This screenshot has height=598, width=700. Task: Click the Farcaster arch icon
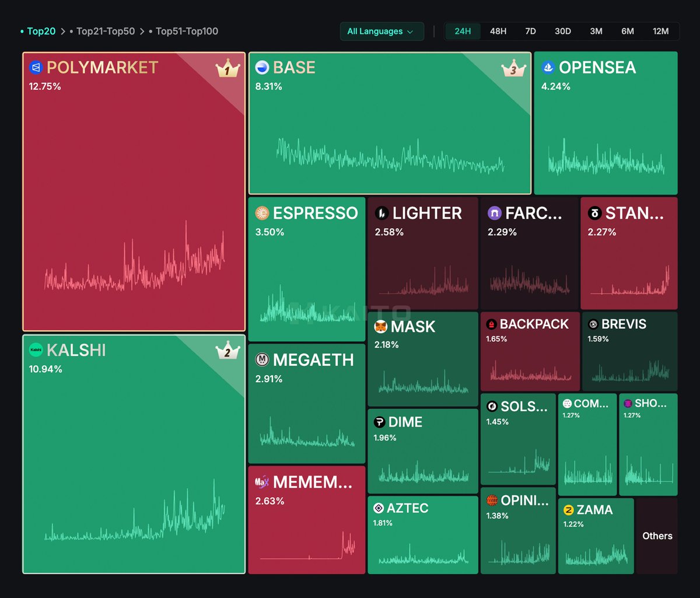tap(495, 214)
